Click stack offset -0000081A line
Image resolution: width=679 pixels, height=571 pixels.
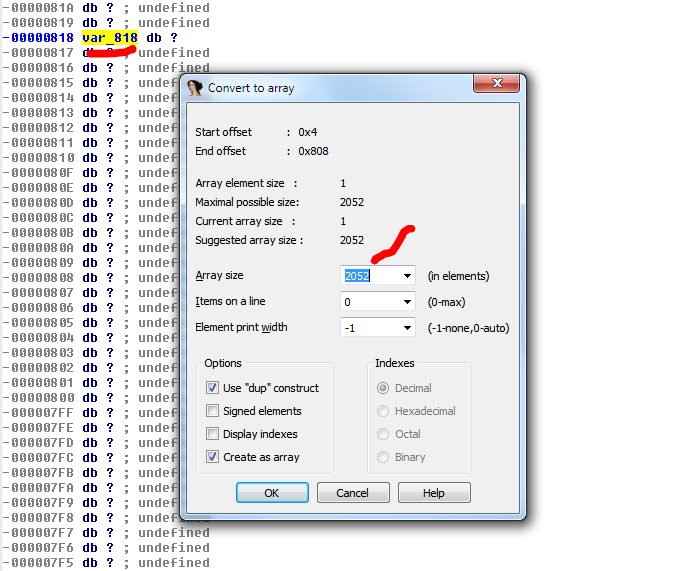40,7
